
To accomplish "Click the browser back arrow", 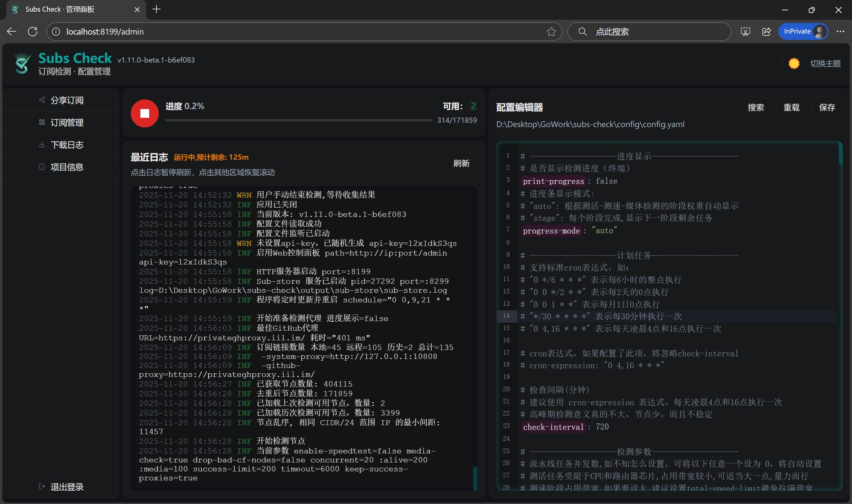I will 12,32.
